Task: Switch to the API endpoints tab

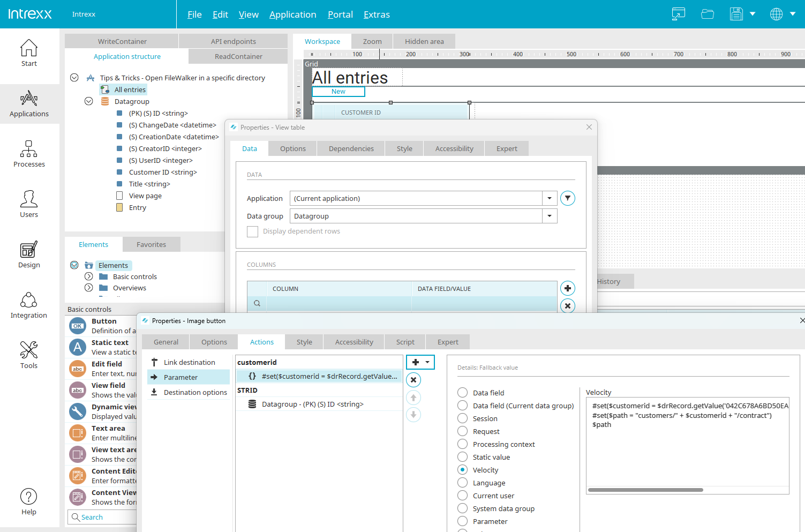Action: tap(234, 41)
